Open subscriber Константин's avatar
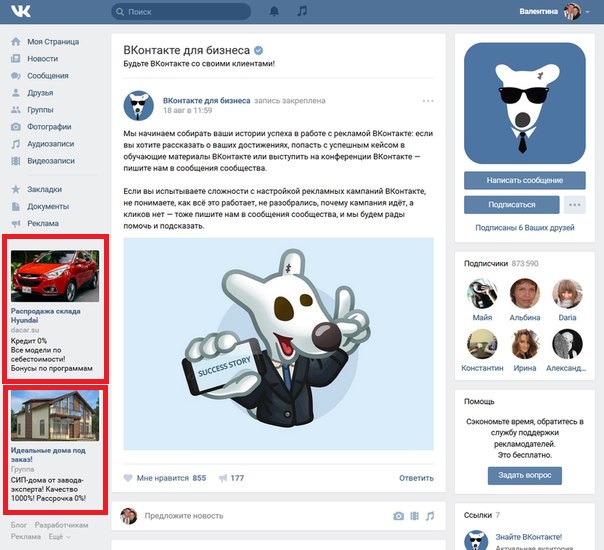 point(482,344)
